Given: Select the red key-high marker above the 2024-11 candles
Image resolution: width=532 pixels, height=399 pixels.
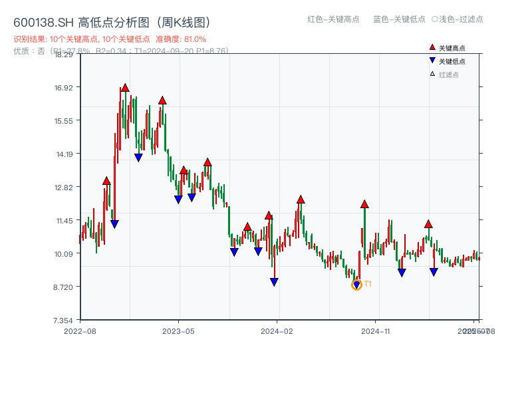Looking at the screenshot, I should pyautogui.click(x=364, y=204).
